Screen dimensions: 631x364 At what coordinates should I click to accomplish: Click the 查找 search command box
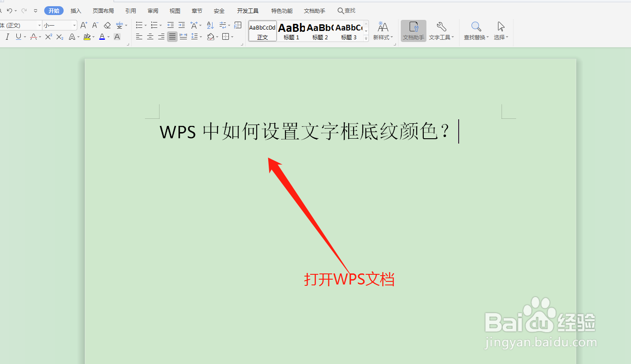point(346,11)
